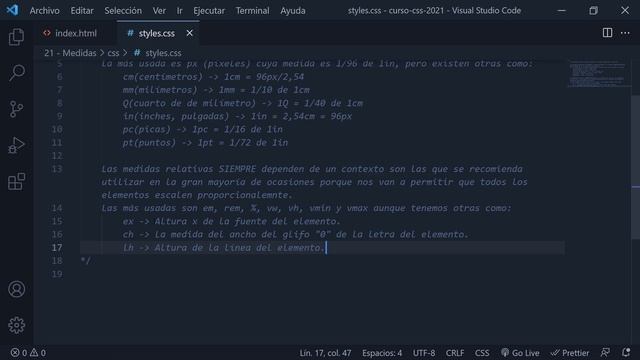Image resolution: width=640 pixels, height=360 pixels.
Task: Open the Ejecutar menu
Action: pos(209,11)
